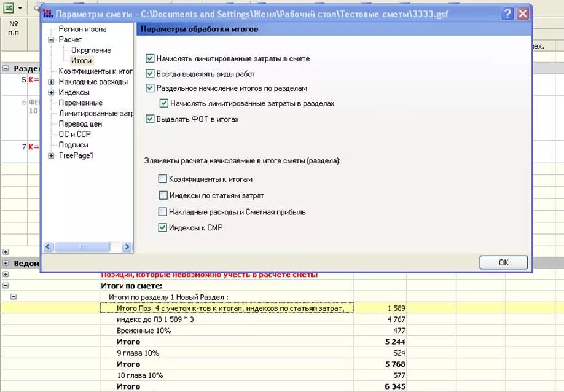Expand the Ведомость row in the spreadsheet

point(6,263)
